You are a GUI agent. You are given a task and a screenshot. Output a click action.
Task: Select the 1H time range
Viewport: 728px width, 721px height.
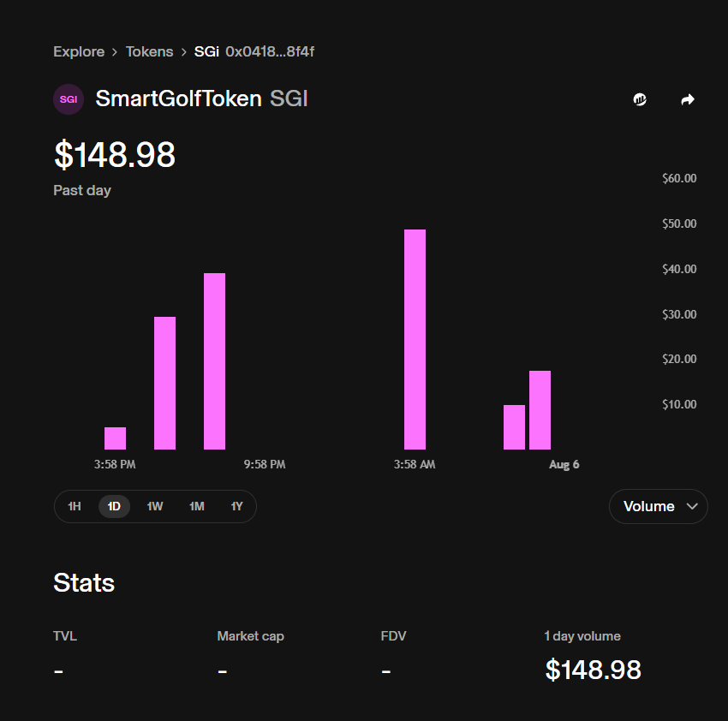click(x=75, y=506)
